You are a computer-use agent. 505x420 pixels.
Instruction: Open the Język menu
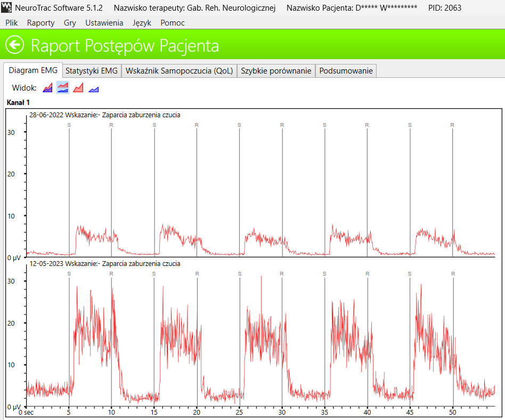click(x=141, y=23)
